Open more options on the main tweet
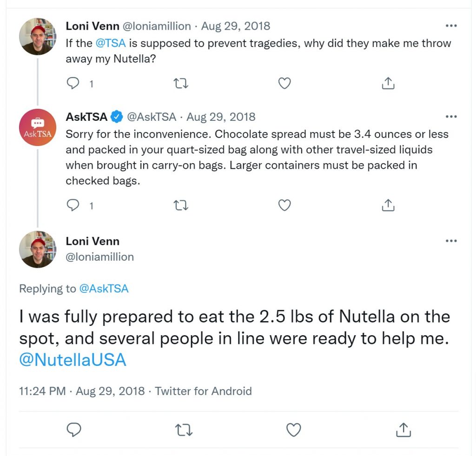The image size is (476, 456). [x=451, y=241]
